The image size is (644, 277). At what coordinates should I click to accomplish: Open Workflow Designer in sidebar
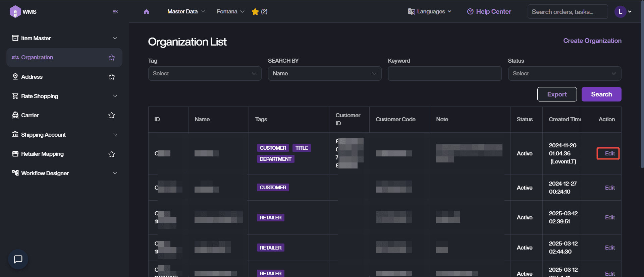pyautogui.click(x=45, y=173)
